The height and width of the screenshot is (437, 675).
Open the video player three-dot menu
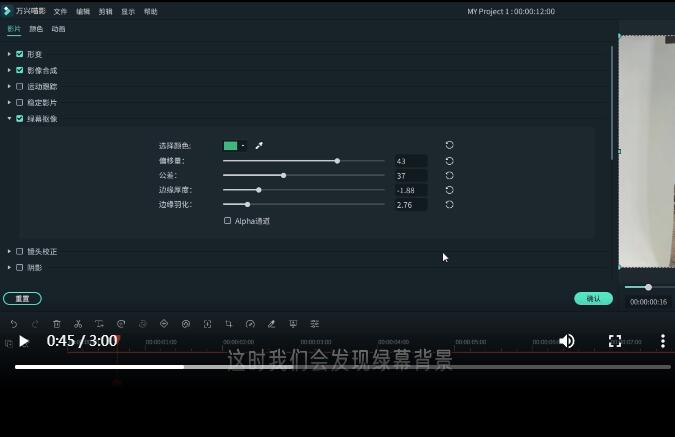[663, 341]
